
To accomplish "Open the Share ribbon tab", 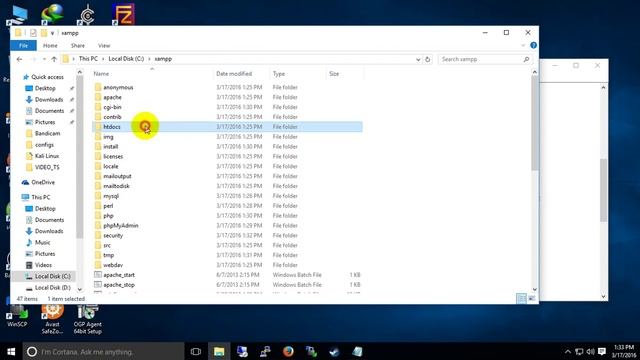I will 78,45.
